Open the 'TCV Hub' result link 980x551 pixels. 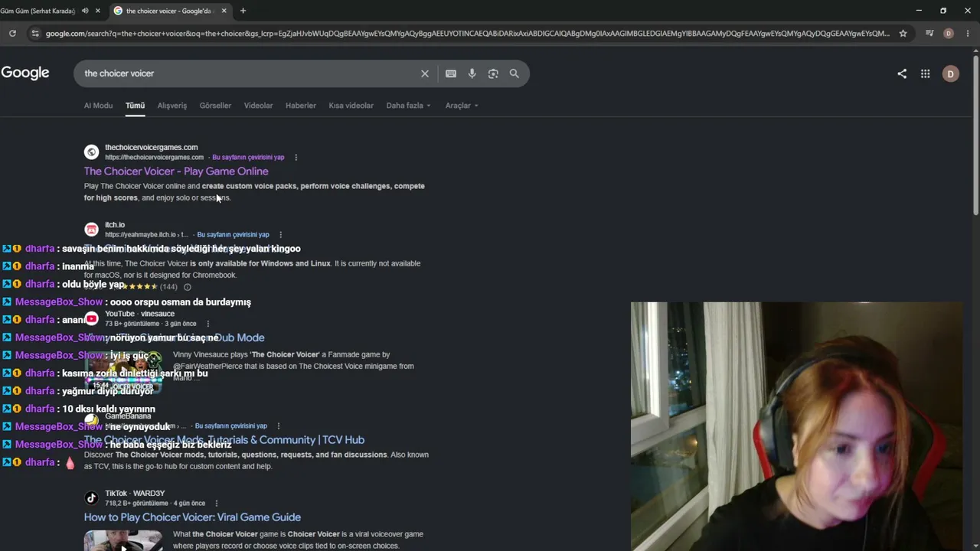224,440
